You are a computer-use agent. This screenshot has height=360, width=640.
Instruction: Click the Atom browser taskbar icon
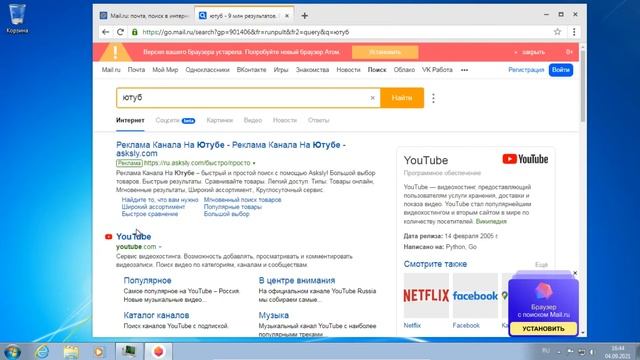pos(159,351)
